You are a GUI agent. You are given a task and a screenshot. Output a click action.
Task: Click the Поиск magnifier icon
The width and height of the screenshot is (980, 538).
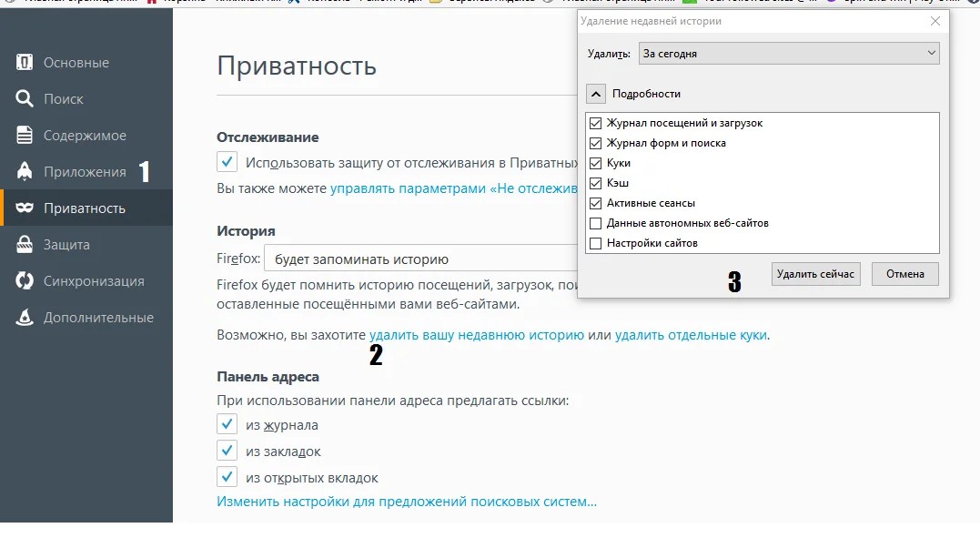coord(25,98)
